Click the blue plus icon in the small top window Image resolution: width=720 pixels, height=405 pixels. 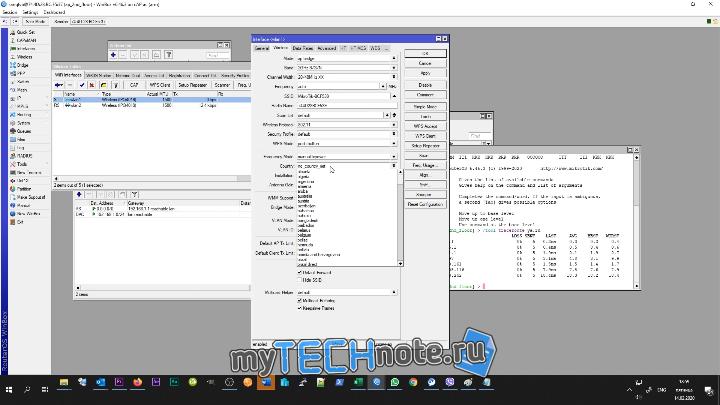pyautogui.click(x=113, y=55)
